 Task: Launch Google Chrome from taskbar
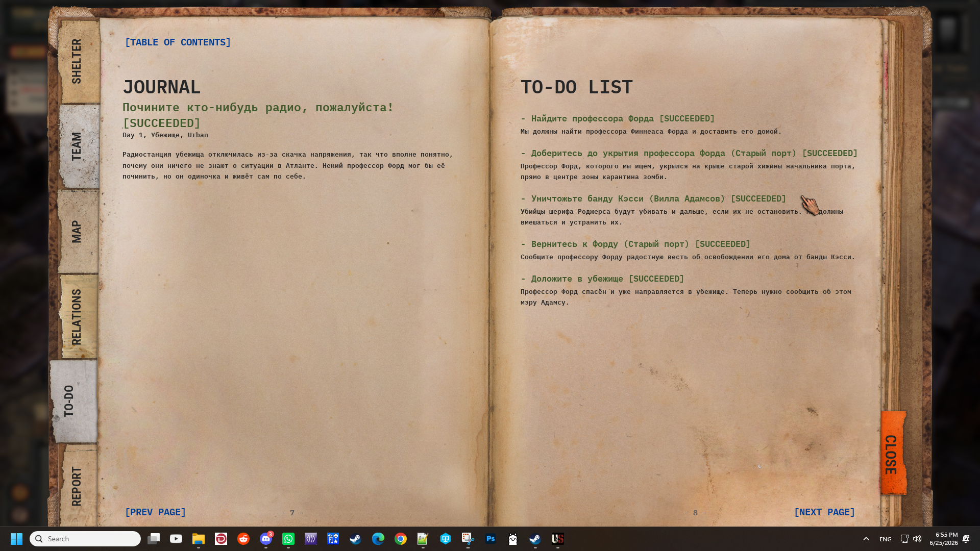pyautogui.click(x=401, y=539)
